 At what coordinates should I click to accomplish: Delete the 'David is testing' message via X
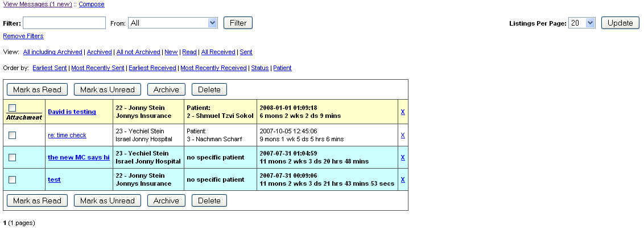pyautogui.click(x=403, y=112)
